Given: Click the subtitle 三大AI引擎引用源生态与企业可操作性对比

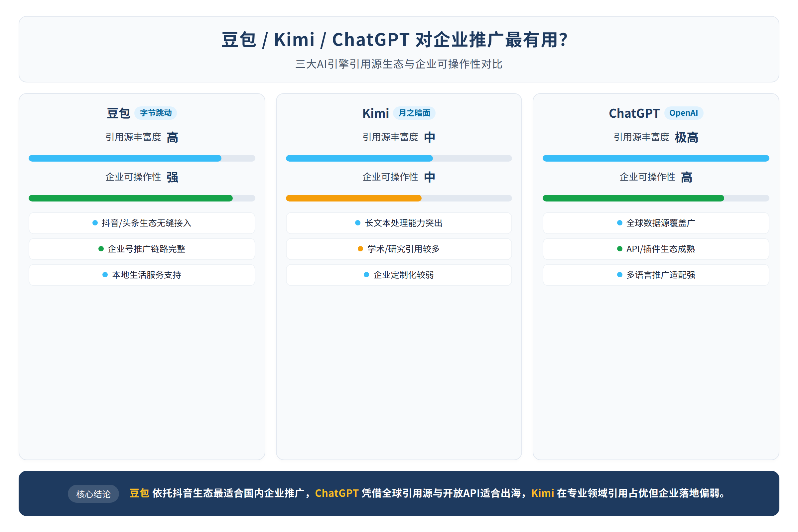Looking at the screenshot, I should [x=399, y=64].
